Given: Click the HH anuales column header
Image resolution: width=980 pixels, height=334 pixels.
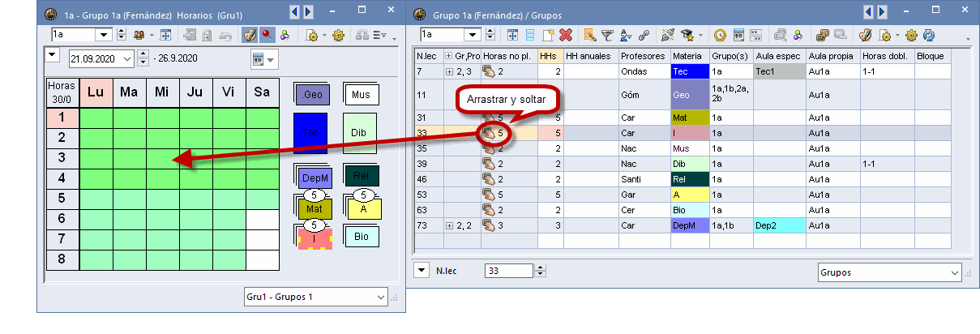Looking at the screenshot, I should point(591,56).
